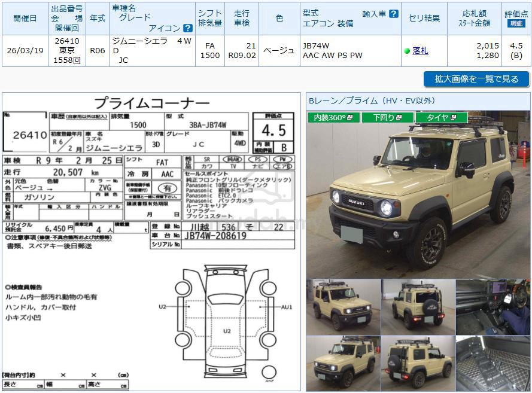
Task: Click the help icon next to アイコン
Action: [x=188, y=28]
